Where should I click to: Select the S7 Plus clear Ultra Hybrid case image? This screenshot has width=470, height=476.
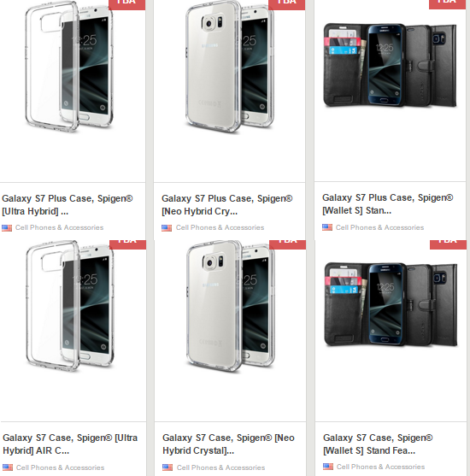coord(69,67)
